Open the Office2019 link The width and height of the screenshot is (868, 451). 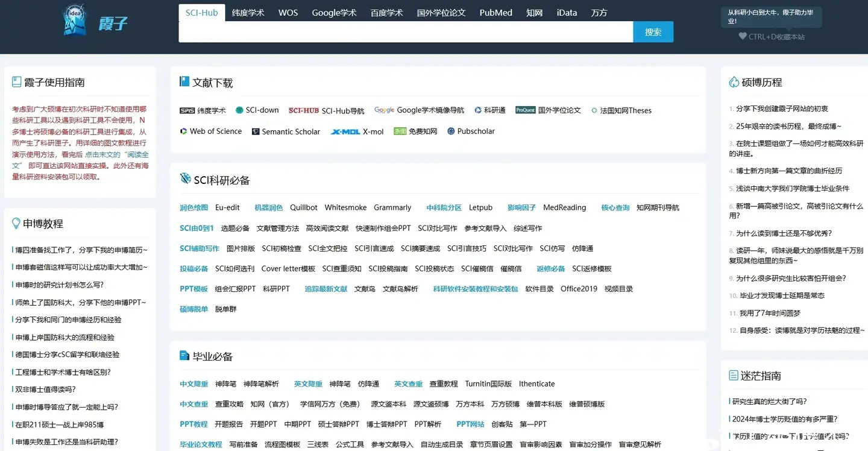tap(579, 289)
